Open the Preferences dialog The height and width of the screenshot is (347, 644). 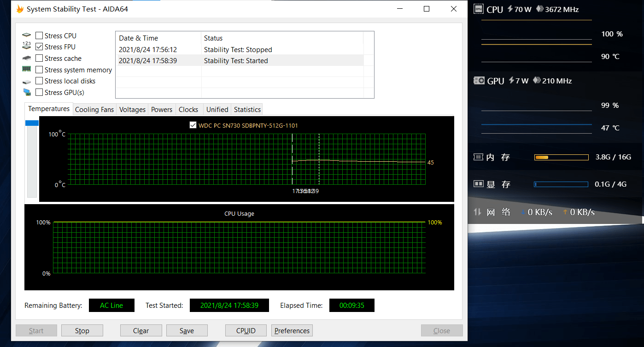pyautogui.click(x=292, y=330)
